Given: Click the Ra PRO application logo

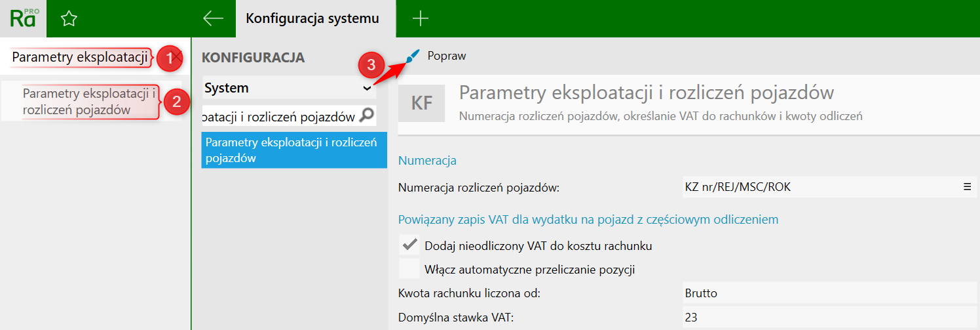Looking at the screenshot, I should 23,18.
